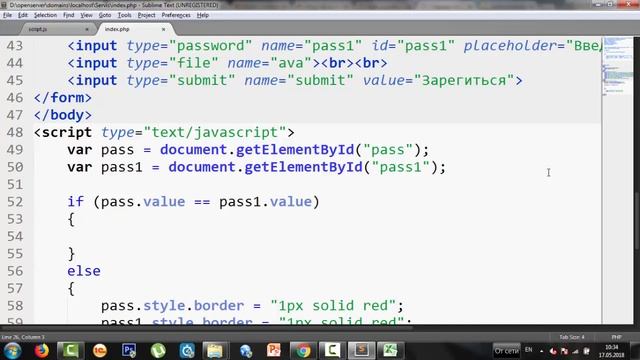The height and width of the screenshot is (360, 640).
Task: Click 'pass1.value' in the if condition
Action: tap(265, 202)
